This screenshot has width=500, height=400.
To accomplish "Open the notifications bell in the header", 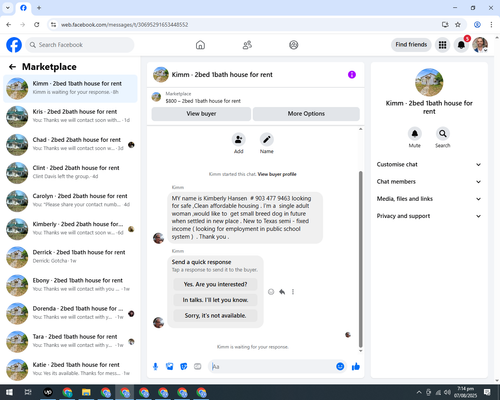I will pyautogui.click(x=461, y=45).
